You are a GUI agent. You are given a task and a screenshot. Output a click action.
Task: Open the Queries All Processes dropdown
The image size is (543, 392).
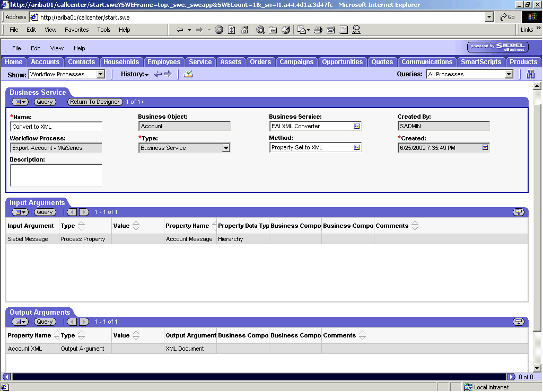tap(509, 74)
